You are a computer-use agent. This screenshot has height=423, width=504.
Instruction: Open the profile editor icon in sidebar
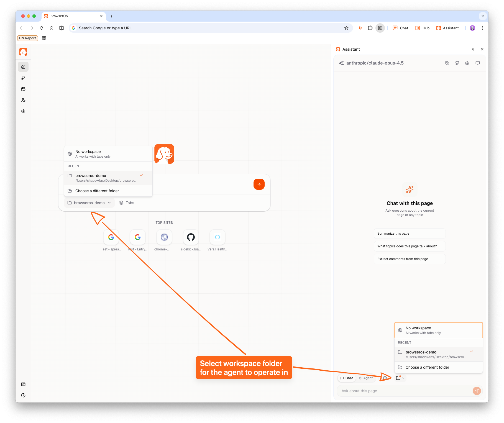(x=23, y=100)
